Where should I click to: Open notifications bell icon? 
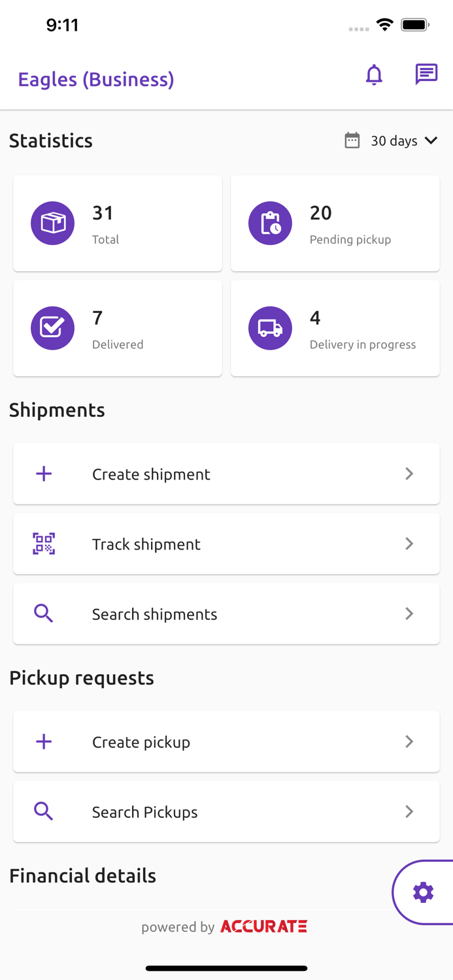point(374,75)
